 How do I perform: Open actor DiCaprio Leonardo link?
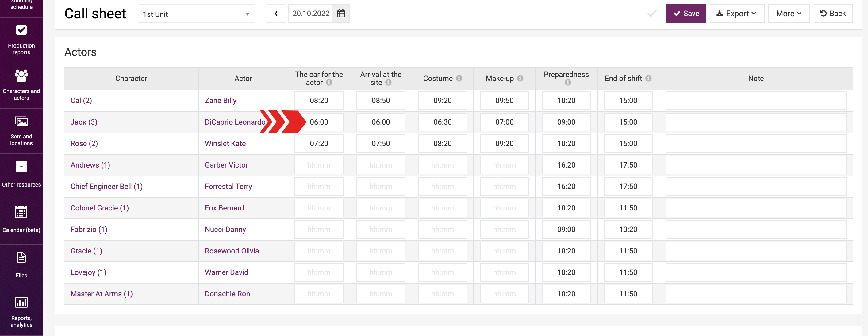[x=235, y=122]
